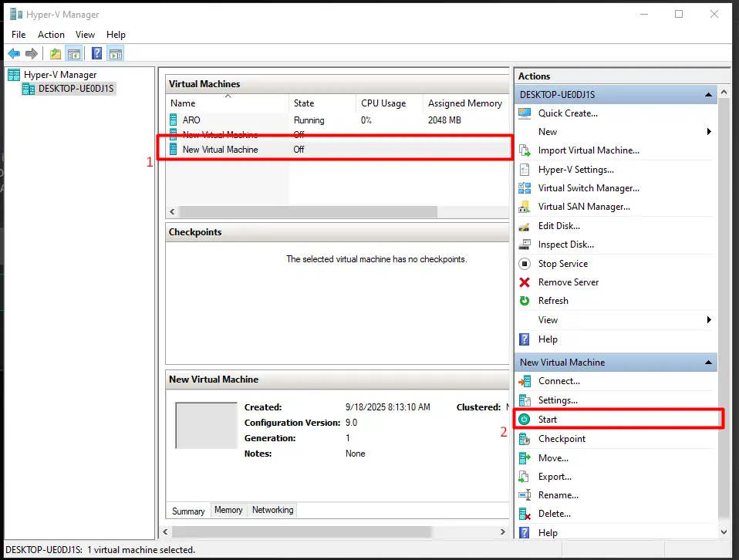Image resolution: width=739 pixels, height=560 pixels.
Task: Click the Remove Server action label
Action: [569, 282]
